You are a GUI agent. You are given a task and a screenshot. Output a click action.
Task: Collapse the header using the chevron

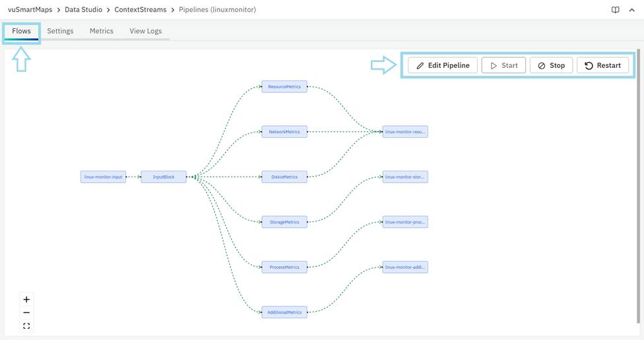pyautogui.click(x=631, y=10)
